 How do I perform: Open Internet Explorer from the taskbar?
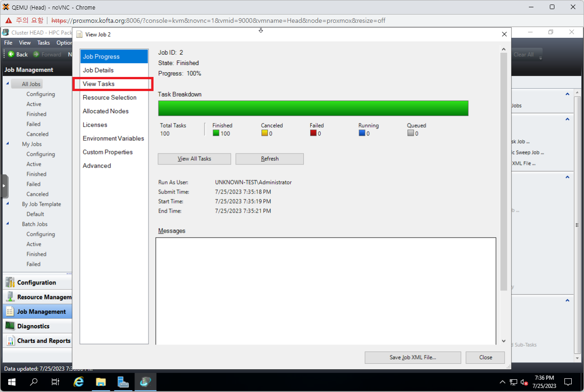pyautogui.click(x=79, y=382)
